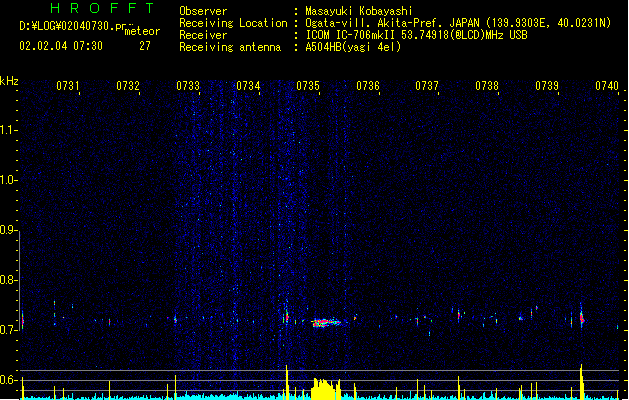Screen dimensions: 629x400
Task: Click the 1.0 kHz frequency label
Action: 8,180
